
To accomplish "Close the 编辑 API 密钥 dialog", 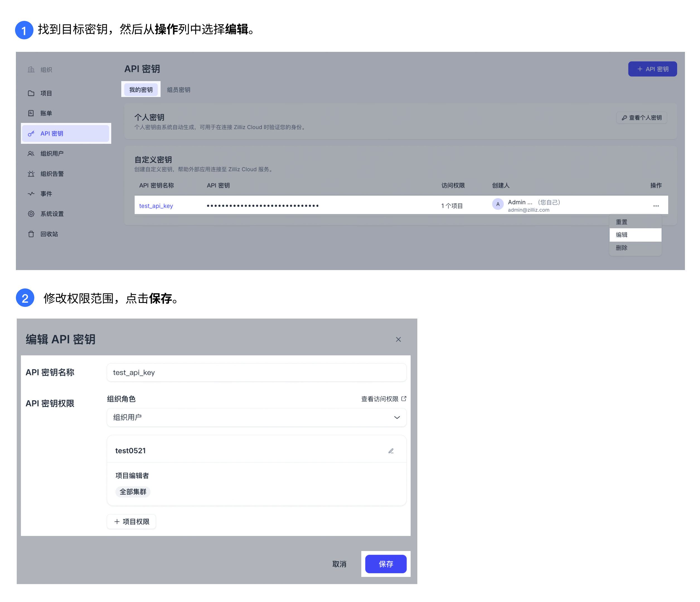I will click(398, 339).
